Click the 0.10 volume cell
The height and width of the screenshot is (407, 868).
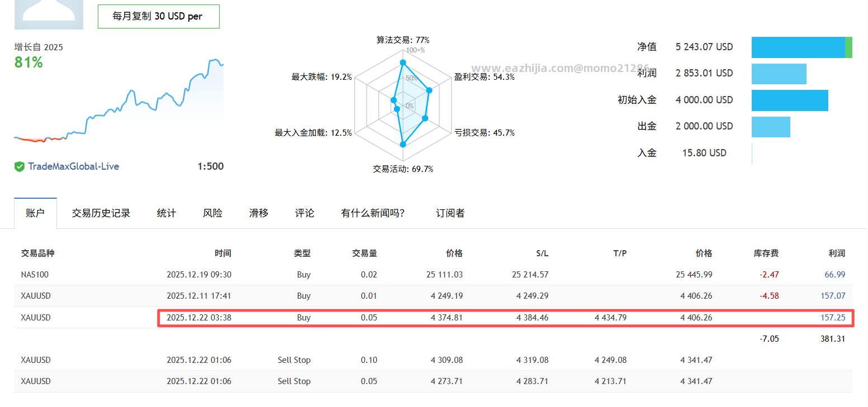(x=369, y=360)
